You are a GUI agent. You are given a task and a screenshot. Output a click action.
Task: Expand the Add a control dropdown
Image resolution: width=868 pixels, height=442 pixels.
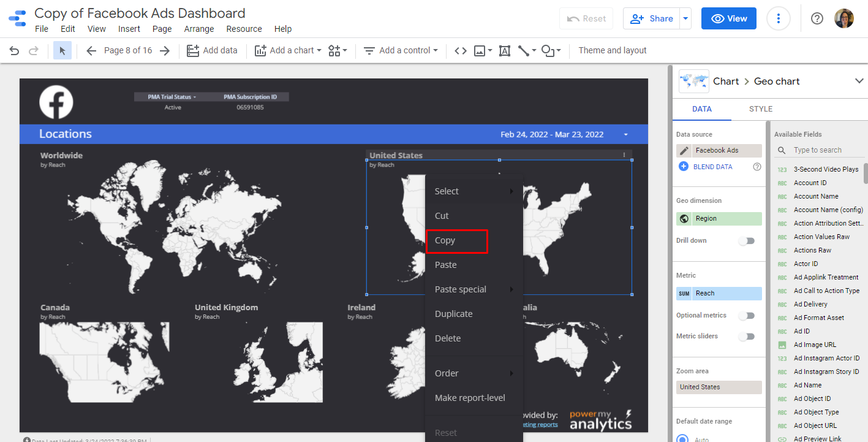[x=401, y=51]
